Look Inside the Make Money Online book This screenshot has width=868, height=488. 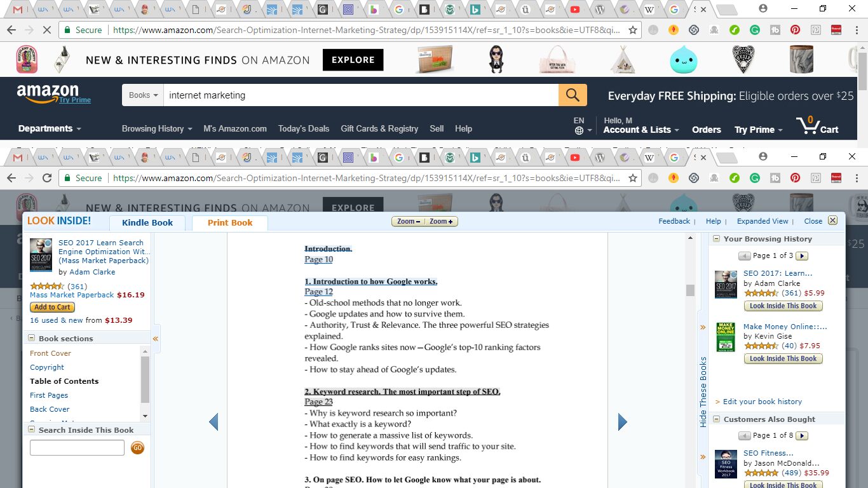pyautogui.click(x=783, y=358)
